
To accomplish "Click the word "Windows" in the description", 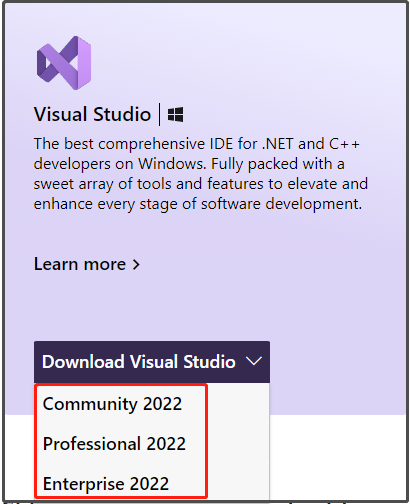I will [x=172, y=164].
